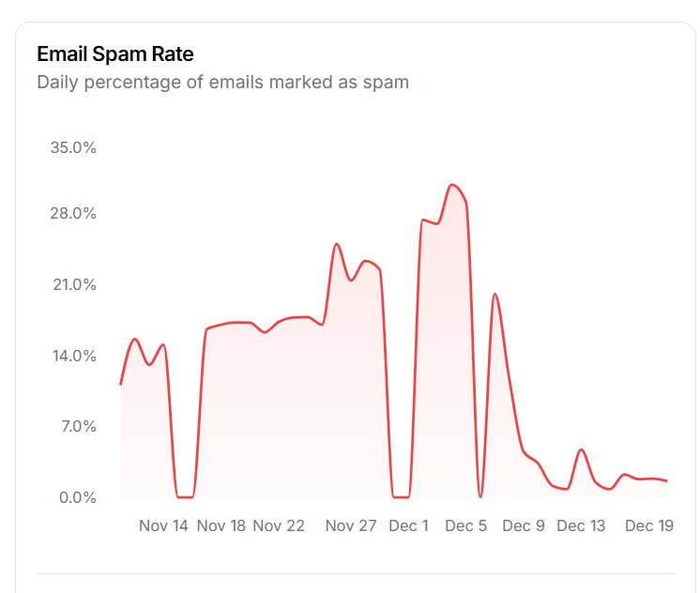This screenshot has height=593, width=700.
Task: Click the 0.0% y-axis label
Action: (78, 497)
